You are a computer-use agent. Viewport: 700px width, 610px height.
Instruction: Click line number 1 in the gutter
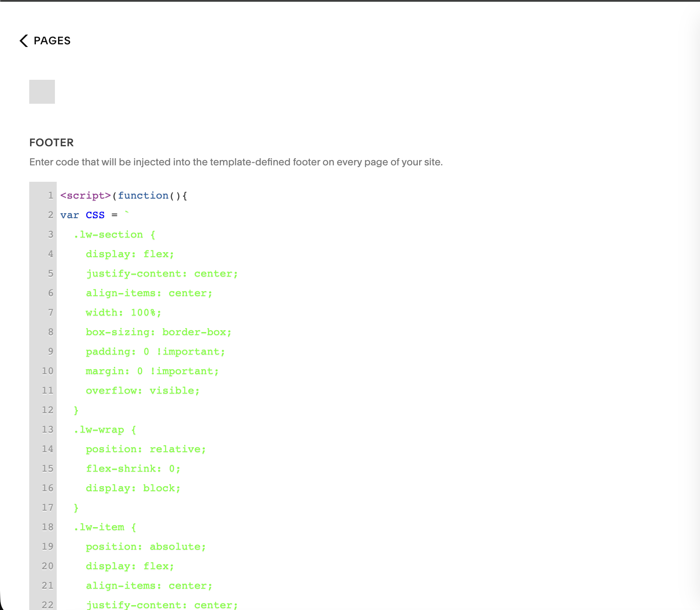point(51,196)
